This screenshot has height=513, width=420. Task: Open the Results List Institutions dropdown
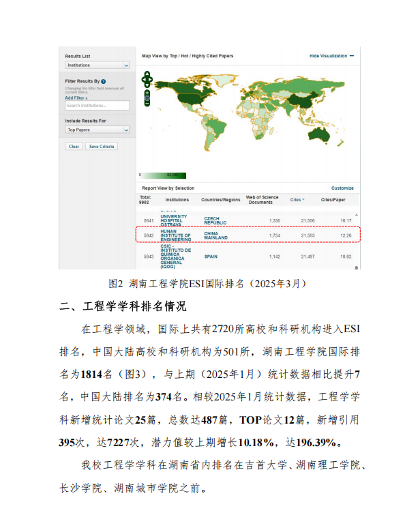point(97,65)
